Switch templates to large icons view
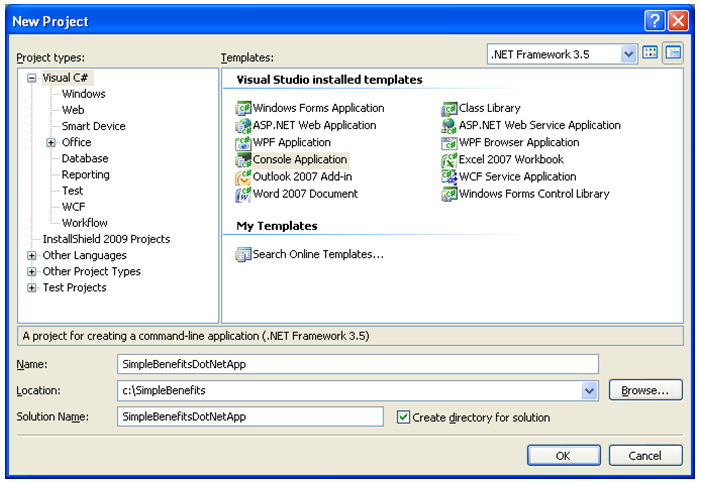This screenshot has height=484, width=701. (650, 54)
